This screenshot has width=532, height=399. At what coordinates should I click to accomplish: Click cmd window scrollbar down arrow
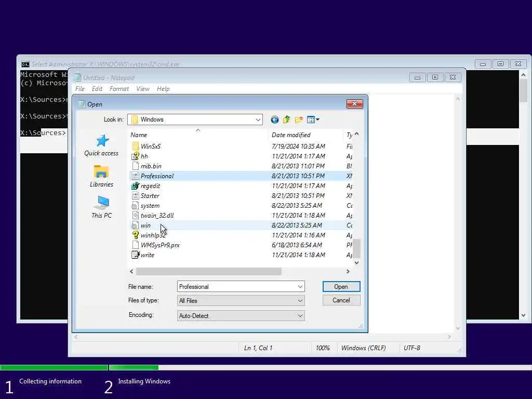524,315
